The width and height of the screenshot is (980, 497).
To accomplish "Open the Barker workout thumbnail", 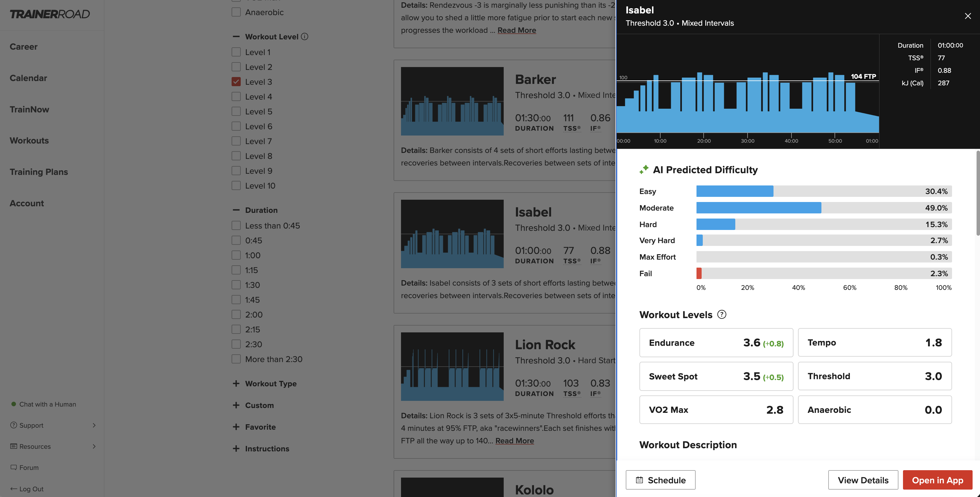I will [x=452, y=101].
